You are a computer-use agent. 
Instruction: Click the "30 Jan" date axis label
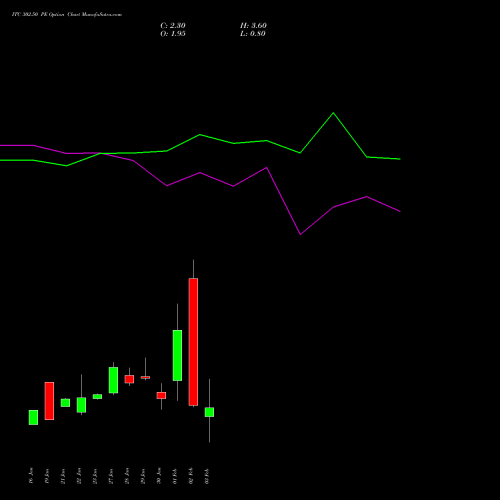[x=159, y=476]
